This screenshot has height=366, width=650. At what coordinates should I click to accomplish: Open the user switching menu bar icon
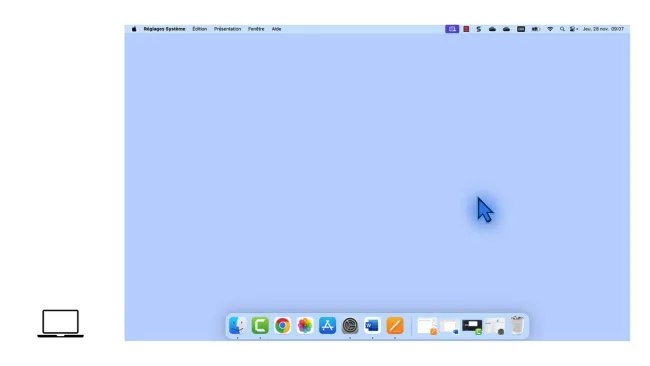coord(574,29)
